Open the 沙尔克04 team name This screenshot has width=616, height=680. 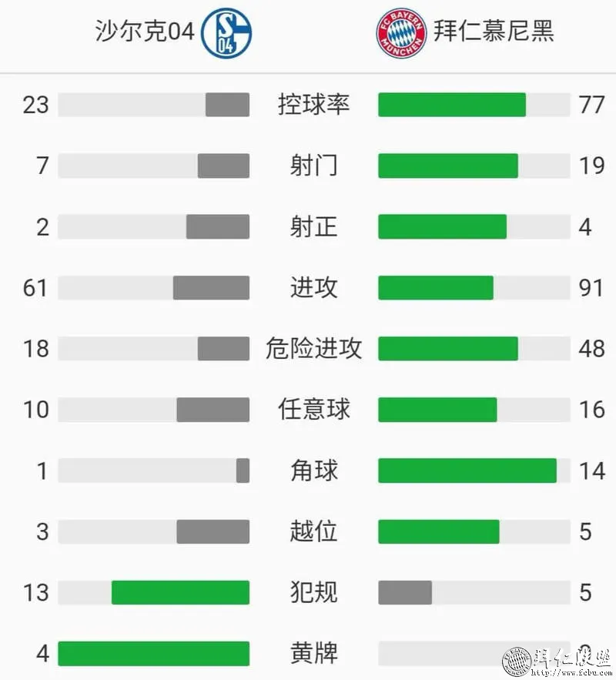coord(144,32)
